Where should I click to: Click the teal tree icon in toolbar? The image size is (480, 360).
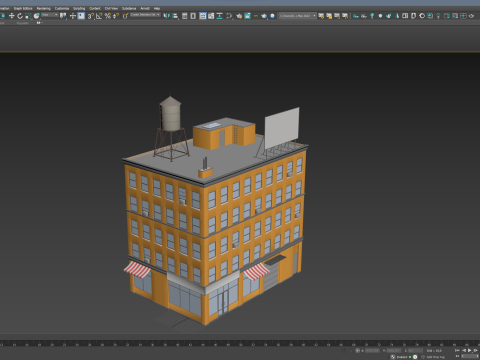[x=372, y=16]
